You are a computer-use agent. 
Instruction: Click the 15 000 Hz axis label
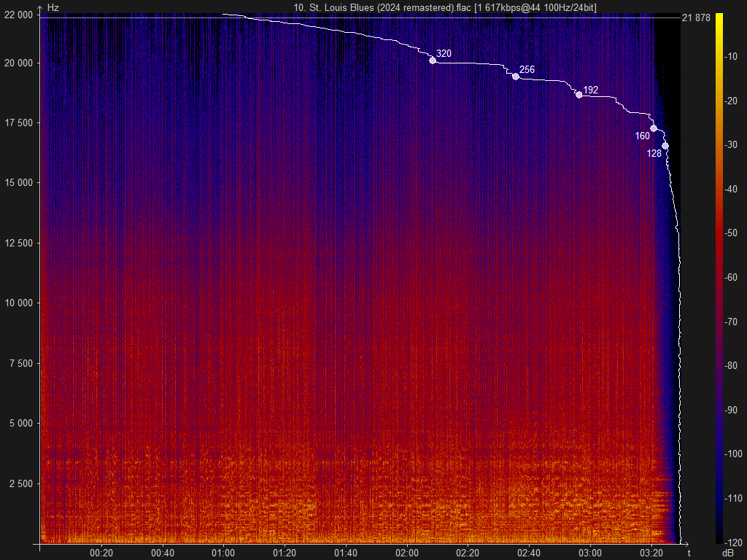click(x=18, y=183)
